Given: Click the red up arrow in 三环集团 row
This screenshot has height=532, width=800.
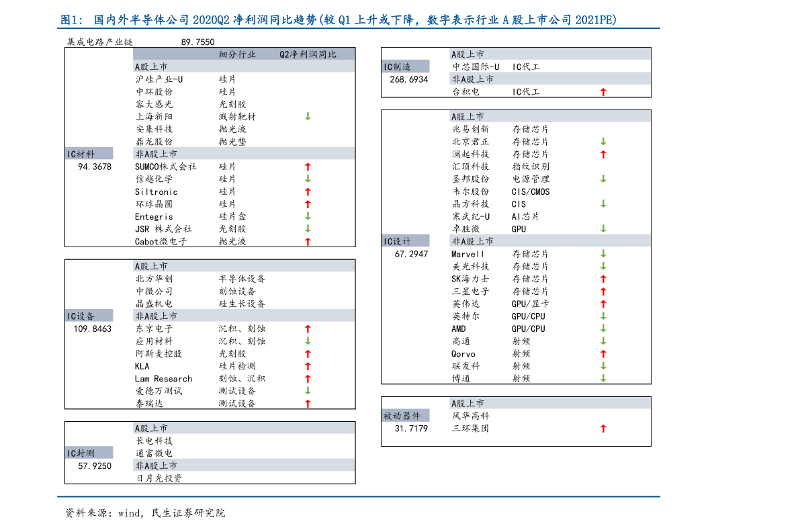Looking at the screenshot, I should click(603, 429).
